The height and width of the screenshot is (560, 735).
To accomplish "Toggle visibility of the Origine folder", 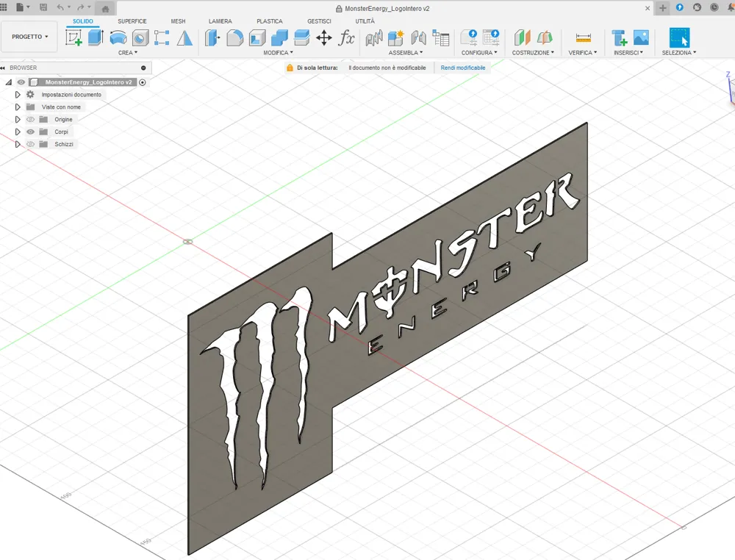I will tap(30, 120).
